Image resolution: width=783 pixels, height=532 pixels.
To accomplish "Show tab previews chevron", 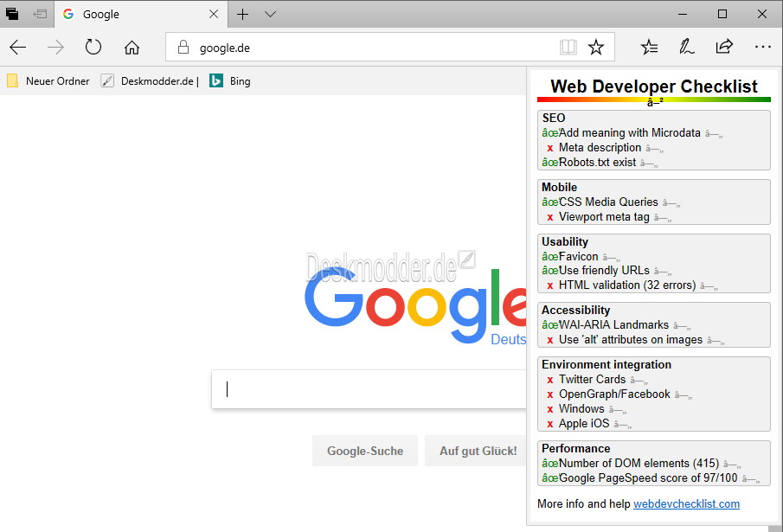I will 270,15.
